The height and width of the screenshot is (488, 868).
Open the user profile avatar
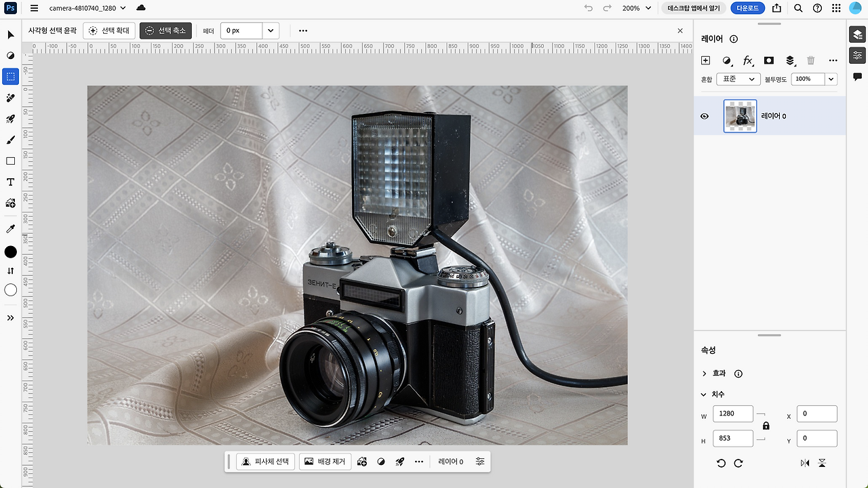pyautogui.click(x=855, y=8)
